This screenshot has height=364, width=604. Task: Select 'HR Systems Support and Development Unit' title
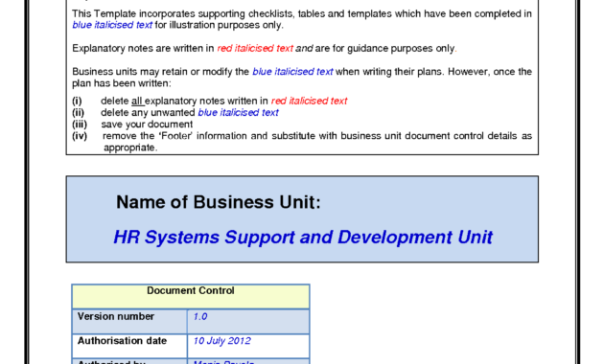[303, 238]
